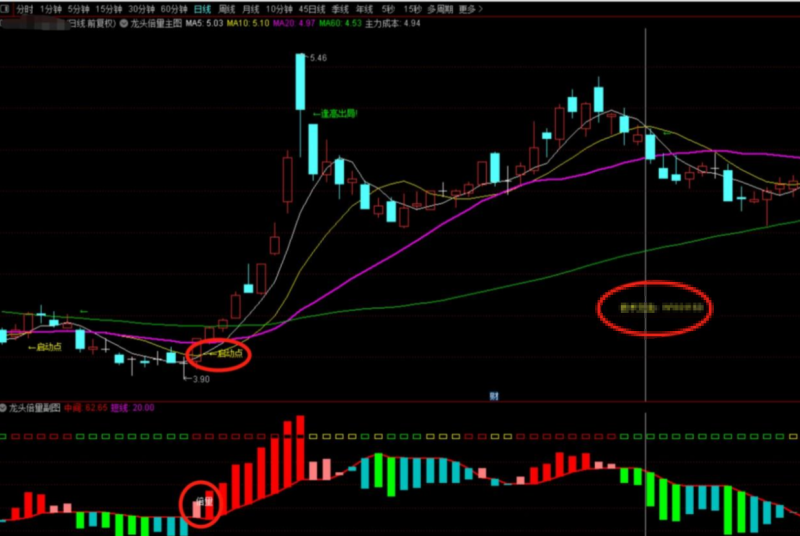Click the small blue marker icon below chart
The width and height of the screenshot is (800, 536).
coord(493,397)
